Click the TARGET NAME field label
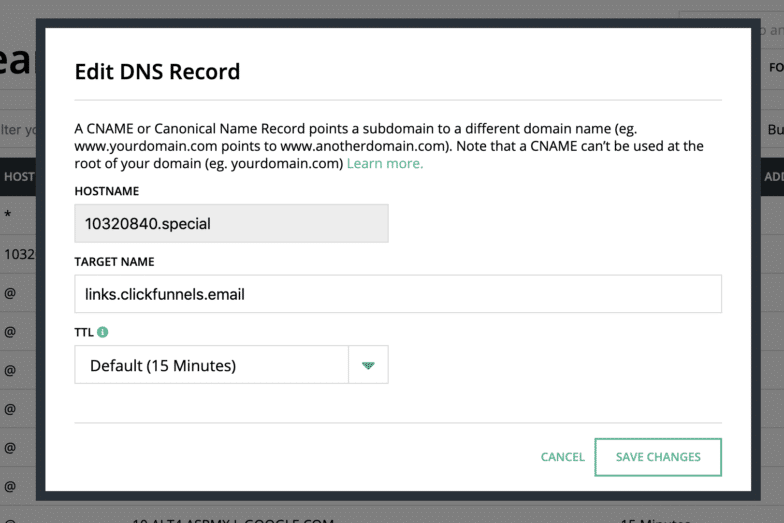Image resolution: width=784 pixels, height=523 pixels. [x=114, y=262]
